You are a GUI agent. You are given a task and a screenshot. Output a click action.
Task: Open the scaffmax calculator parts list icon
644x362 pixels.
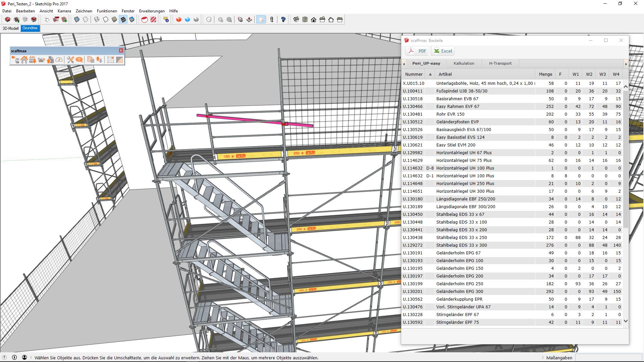tap(90, 60)
